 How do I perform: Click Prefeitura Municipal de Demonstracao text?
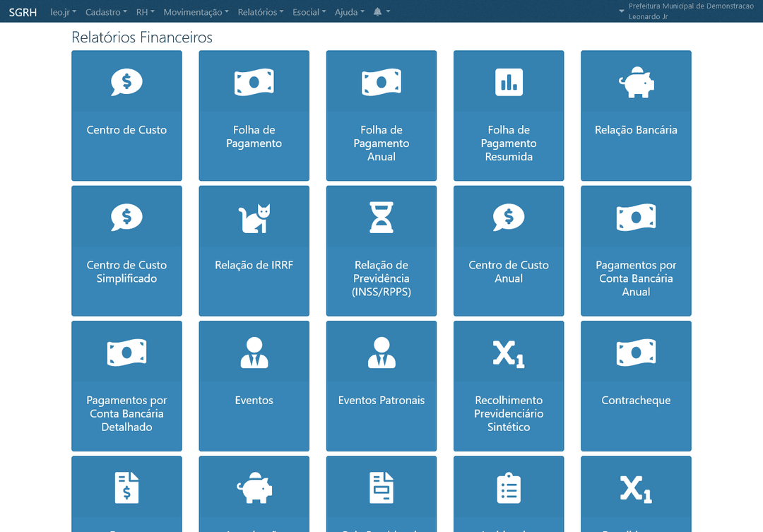691,6
